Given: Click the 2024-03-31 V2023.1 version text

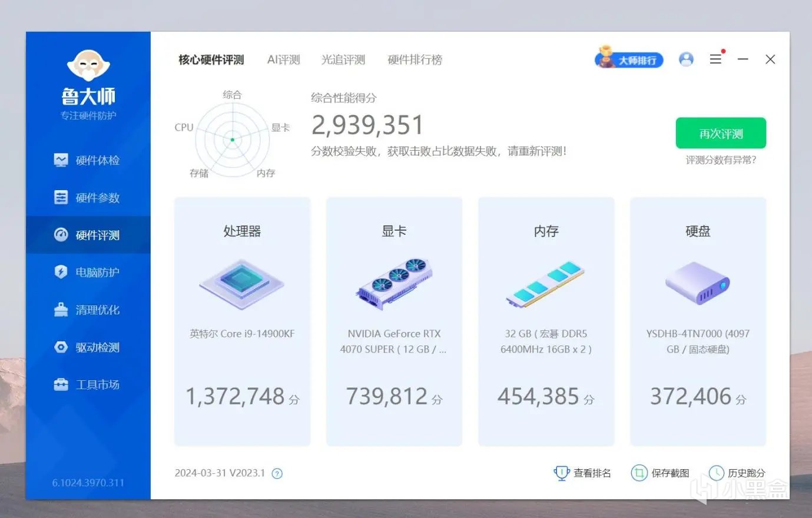Looking at the screenshot, I should coord(220,473).
